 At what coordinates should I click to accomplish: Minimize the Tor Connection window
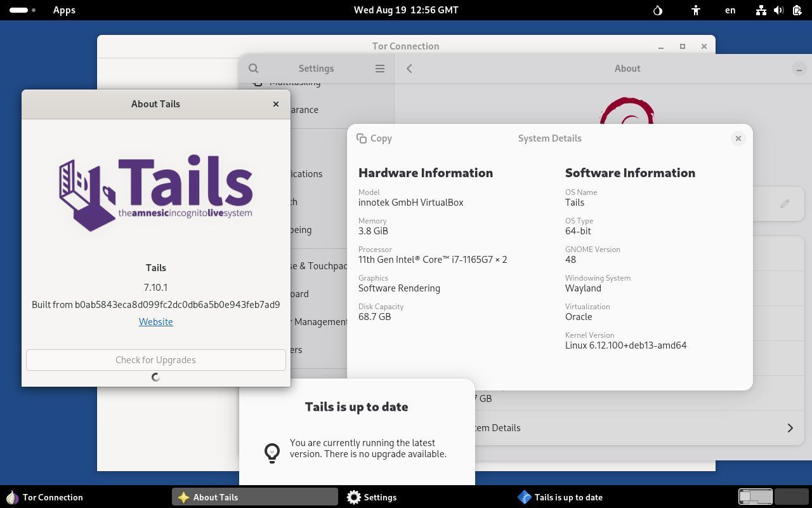tap(661, 46)
